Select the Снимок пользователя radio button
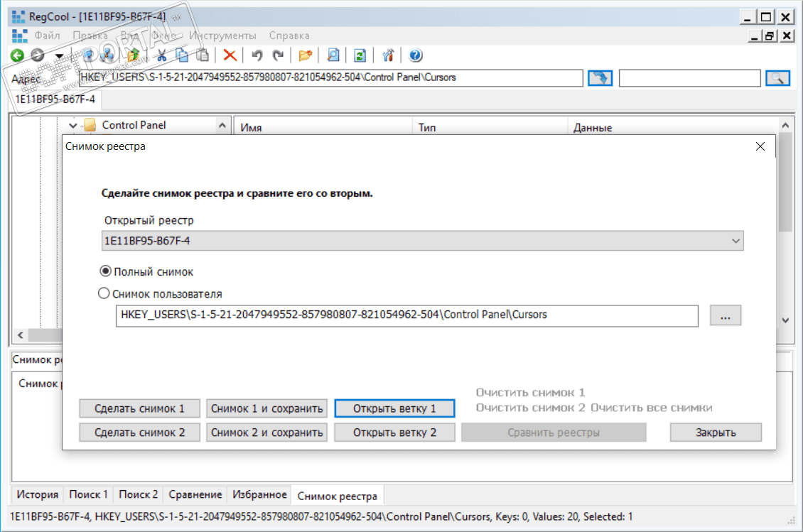The height and width of the screenshot is (532, 803). (x=104, y=293)
